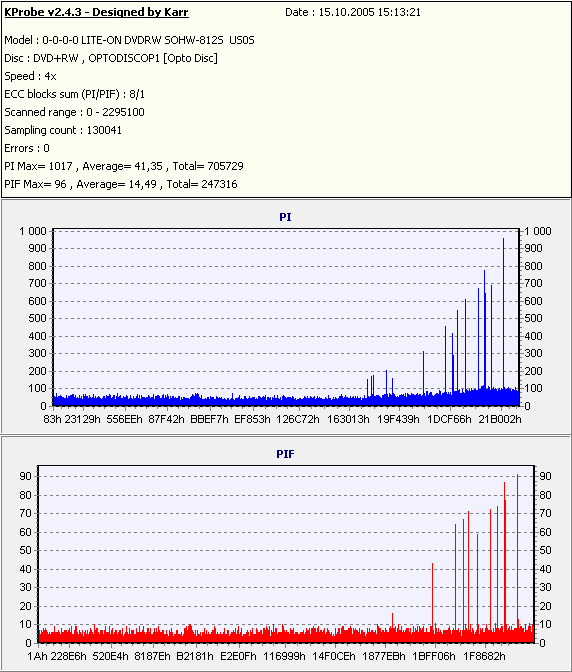572x672 pixels.
Task: Click the KProbe v2.4.3 title heading
Action: pyautogui.click(x=96, y=12)
